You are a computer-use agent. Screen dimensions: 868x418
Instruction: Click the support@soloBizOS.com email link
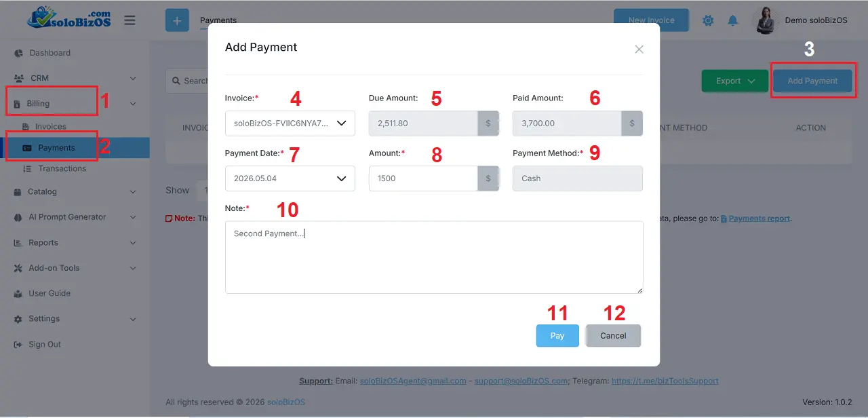pos(521,381)
